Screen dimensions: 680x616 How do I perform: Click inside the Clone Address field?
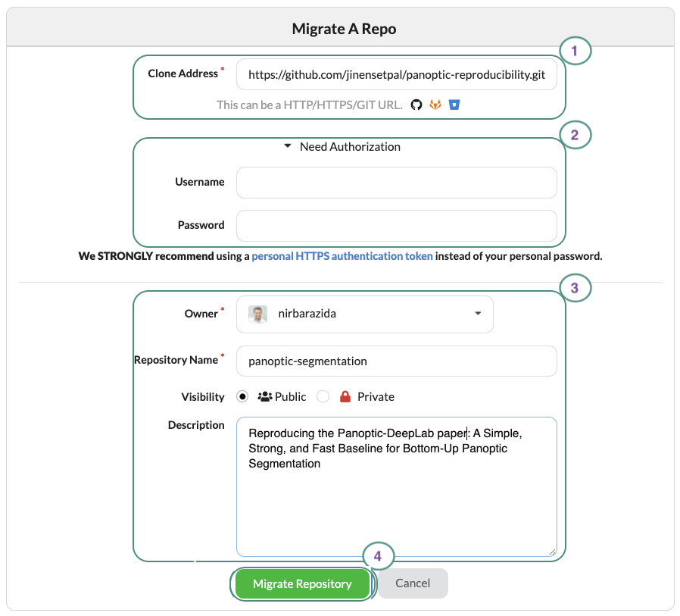pos(397,74)
